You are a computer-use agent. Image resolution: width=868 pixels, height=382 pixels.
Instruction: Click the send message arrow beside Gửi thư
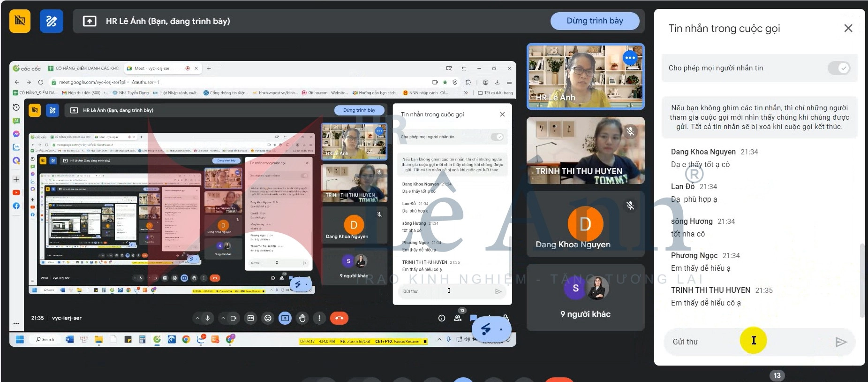[841, 342]
